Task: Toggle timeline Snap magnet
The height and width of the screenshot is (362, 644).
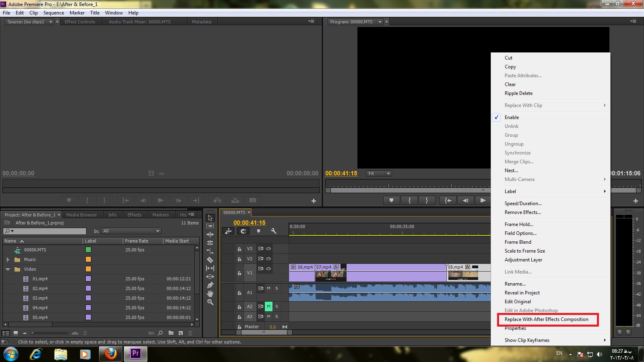Action: (243, 231)
